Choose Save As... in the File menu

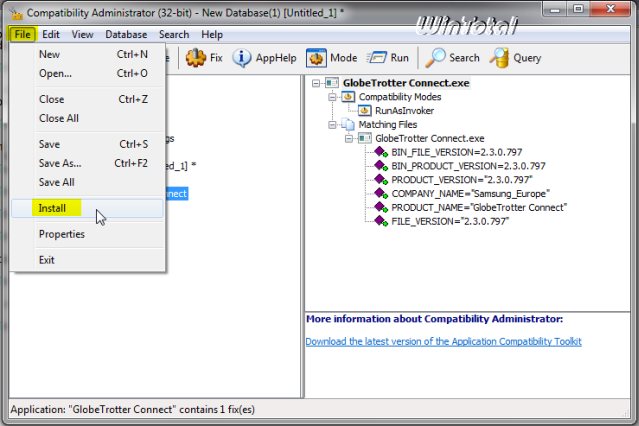pyautogui.click(x=87, y=163)
